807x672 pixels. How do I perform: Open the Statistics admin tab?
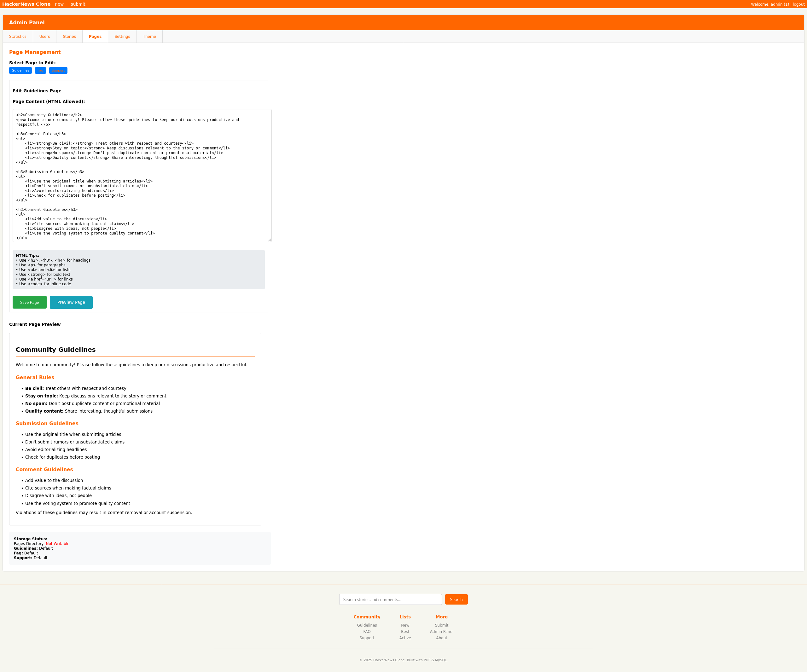pos(18,37)
